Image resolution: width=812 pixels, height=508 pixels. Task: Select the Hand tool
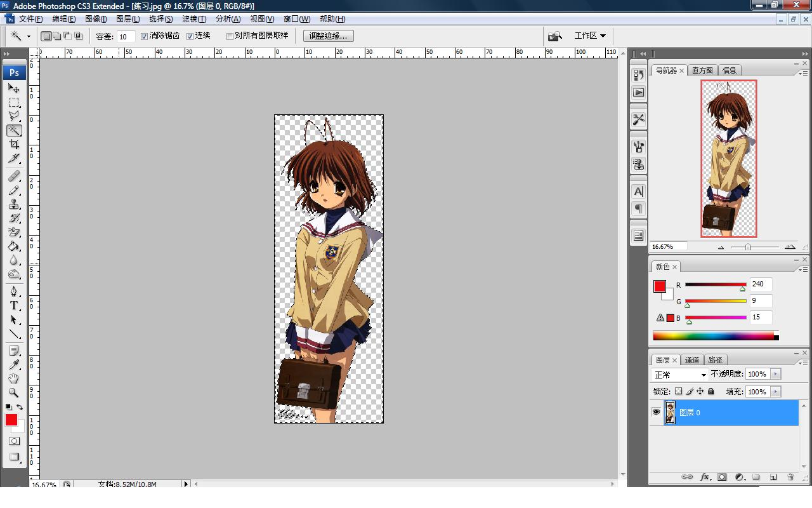coord(14,378)
